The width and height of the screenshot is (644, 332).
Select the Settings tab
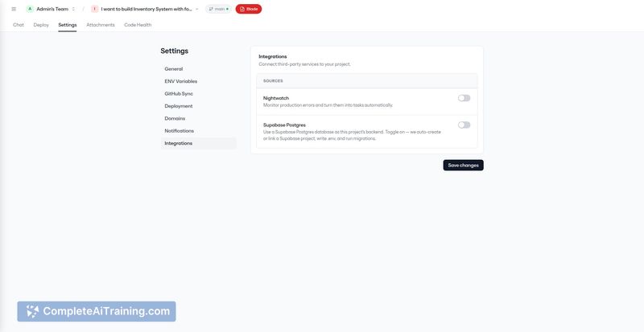(68, 25)
